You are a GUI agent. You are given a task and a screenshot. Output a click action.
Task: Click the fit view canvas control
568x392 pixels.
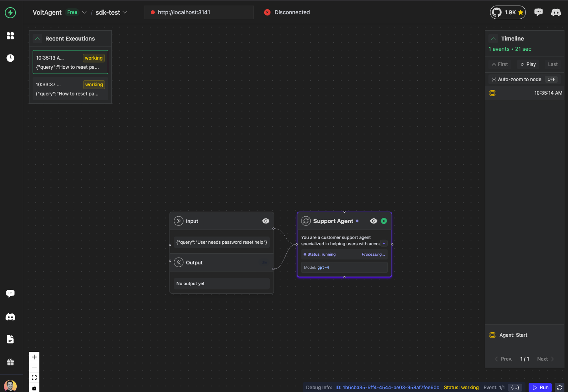[34, 378]
